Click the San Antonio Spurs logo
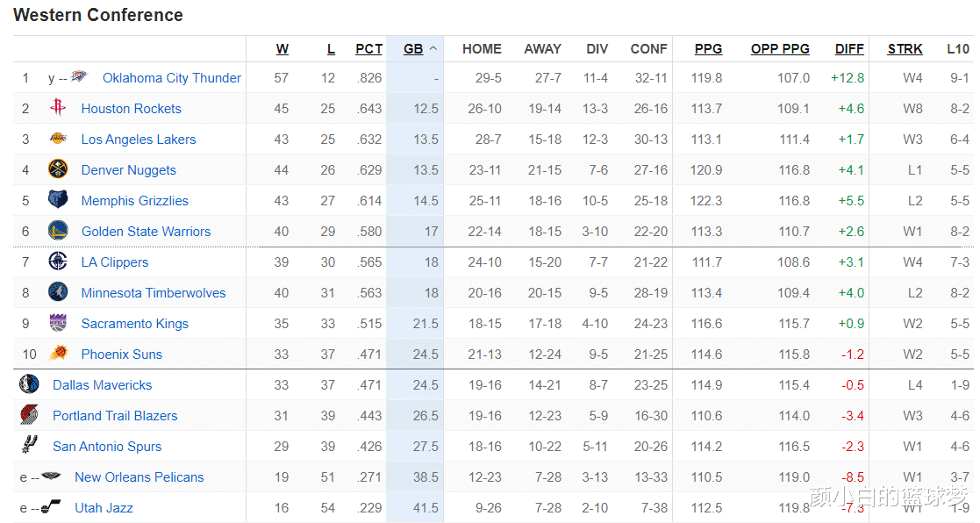 (29, 445)
